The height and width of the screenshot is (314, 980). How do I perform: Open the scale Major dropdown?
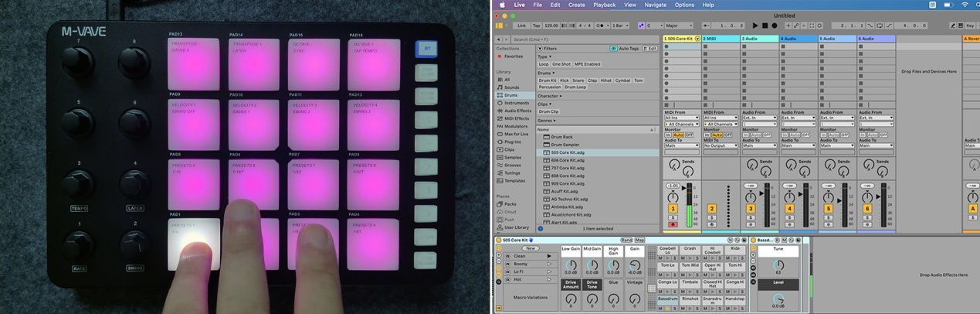point(678,26)
